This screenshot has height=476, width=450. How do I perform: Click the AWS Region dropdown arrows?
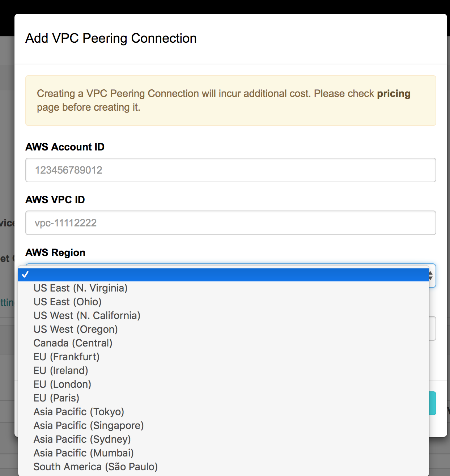tap(431, 276)
